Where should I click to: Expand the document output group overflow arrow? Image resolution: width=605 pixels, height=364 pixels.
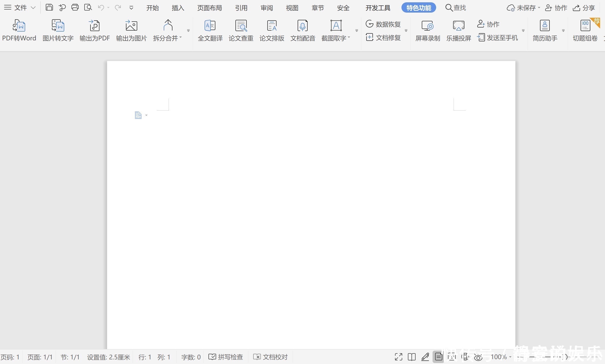pyautogui.click(x=188, y=31)
